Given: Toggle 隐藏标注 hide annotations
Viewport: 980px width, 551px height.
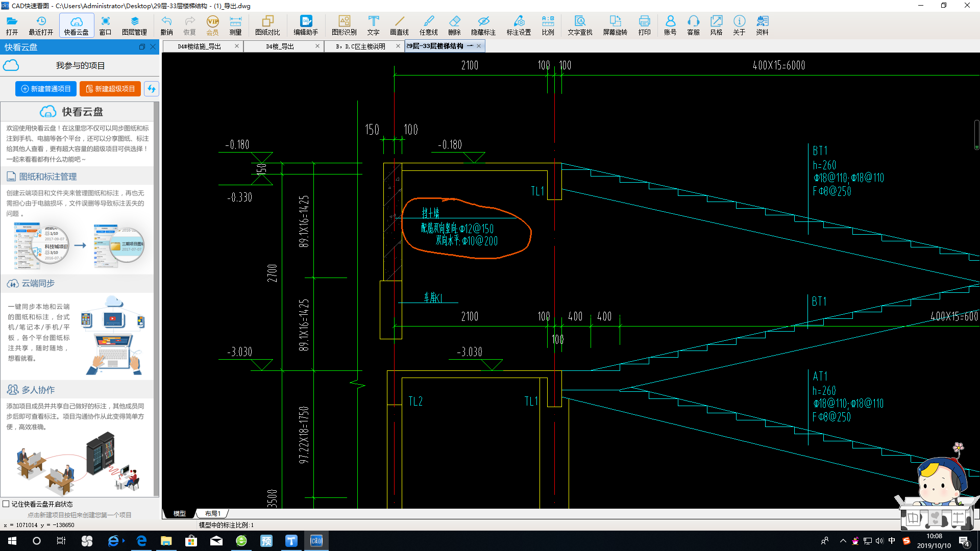Looking at the screenshot, I should (x=483, y=25).
